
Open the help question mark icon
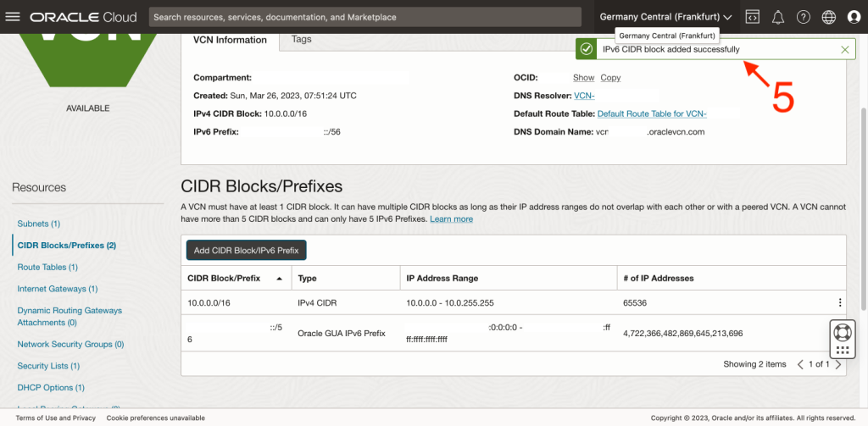804,17
